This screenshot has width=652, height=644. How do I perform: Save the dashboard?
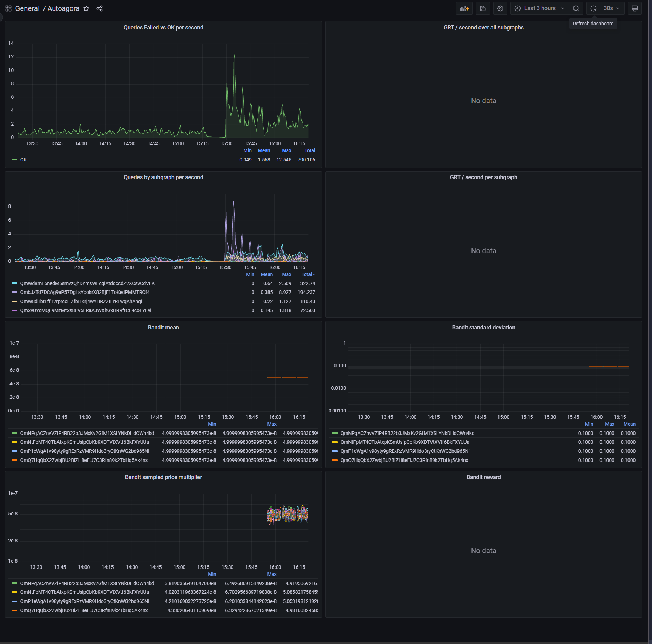point(483,8)
